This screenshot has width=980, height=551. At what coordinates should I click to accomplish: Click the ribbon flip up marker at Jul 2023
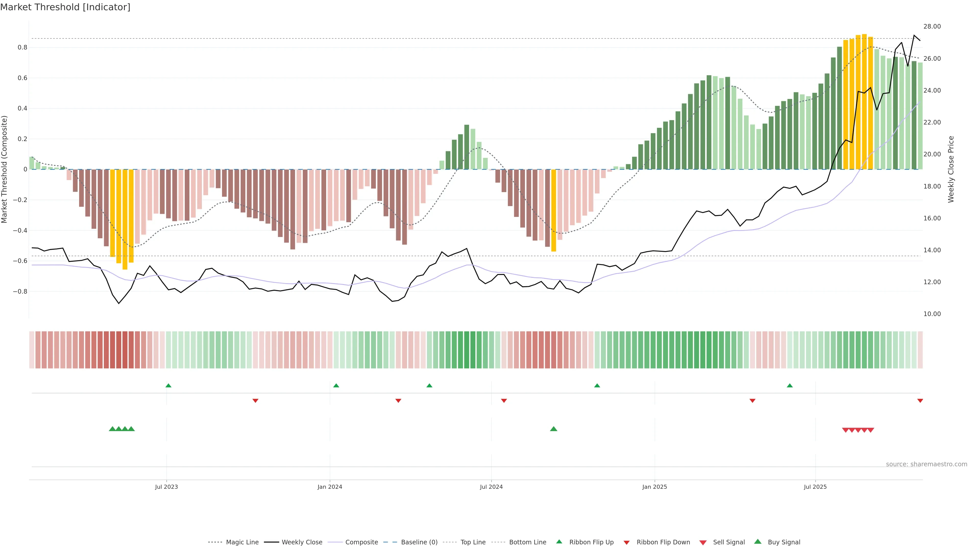click(x=168, y=386)
